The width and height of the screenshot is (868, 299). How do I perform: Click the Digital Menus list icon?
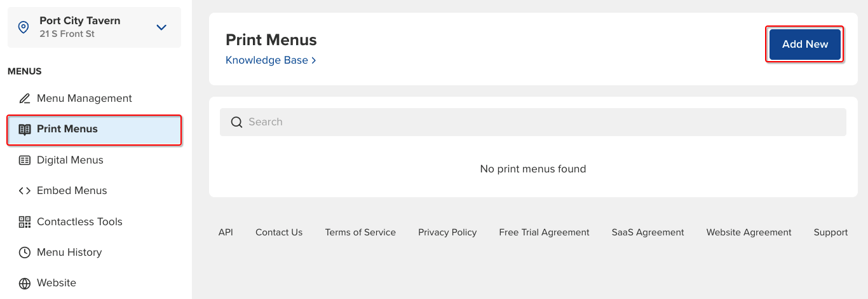point(25,160)
